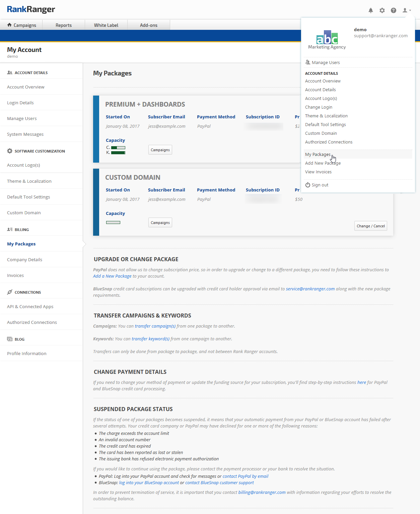The width and height of the screenshot is (420, 514).
Task: Open Company Details in sidebar
Action: click(25, 260)
